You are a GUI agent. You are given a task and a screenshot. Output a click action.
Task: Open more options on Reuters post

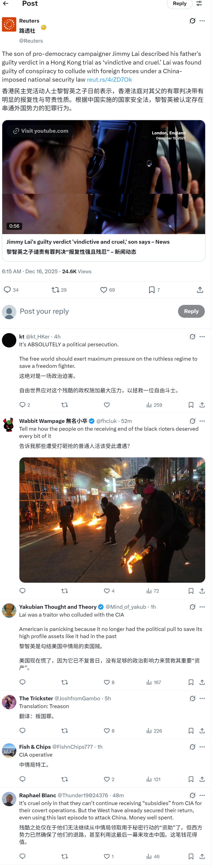pyautogui.click(x=205, y=21)
